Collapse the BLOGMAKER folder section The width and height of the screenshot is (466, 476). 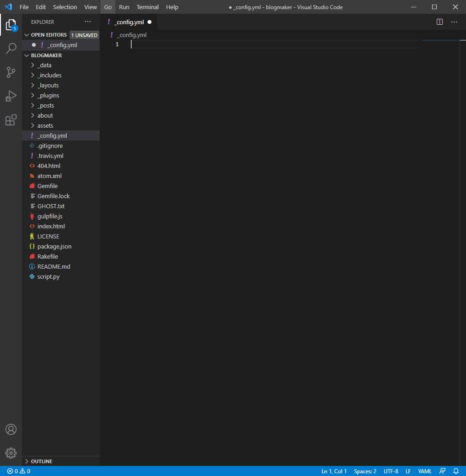coord(61,55)
